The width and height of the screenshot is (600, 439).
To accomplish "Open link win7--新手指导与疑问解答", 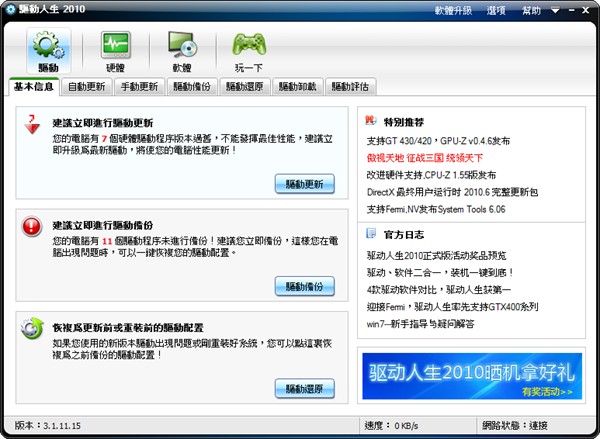I will (x=421, y=324).
